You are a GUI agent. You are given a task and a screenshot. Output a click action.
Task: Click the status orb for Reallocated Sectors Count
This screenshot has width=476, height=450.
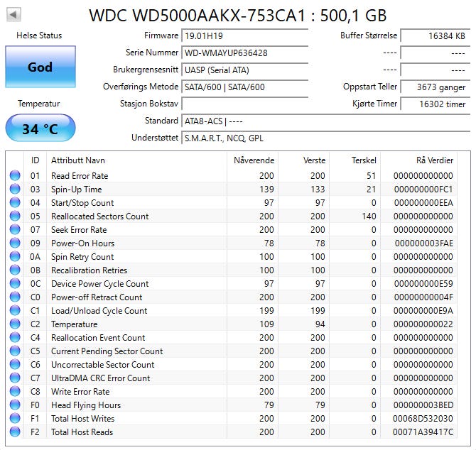(x=15, y=216)
